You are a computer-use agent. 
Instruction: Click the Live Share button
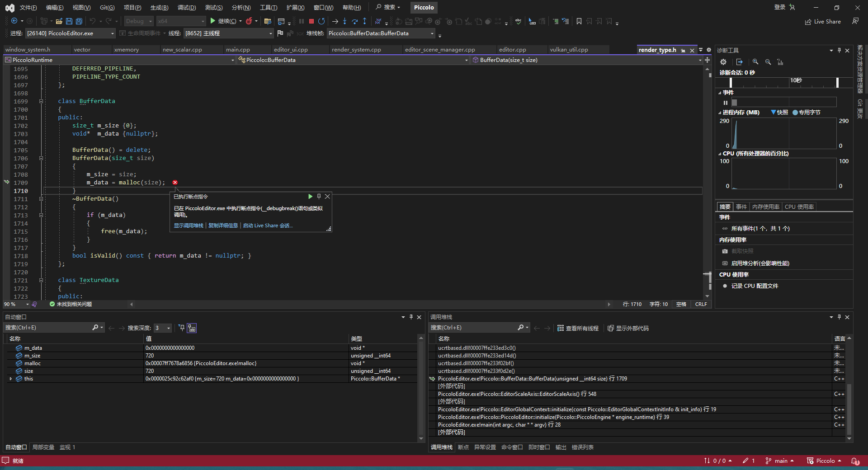823,22
